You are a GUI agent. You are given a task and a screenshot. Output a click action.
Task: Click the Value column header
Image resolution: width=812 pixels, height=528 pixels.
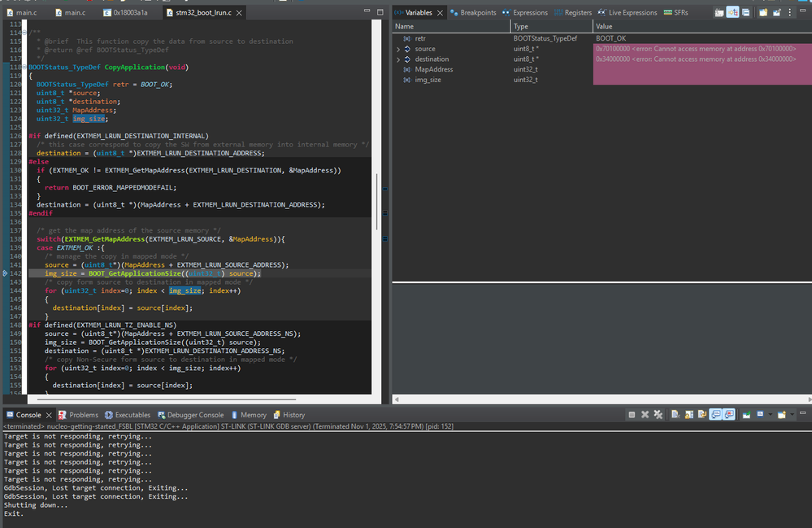tap(605, 26)
